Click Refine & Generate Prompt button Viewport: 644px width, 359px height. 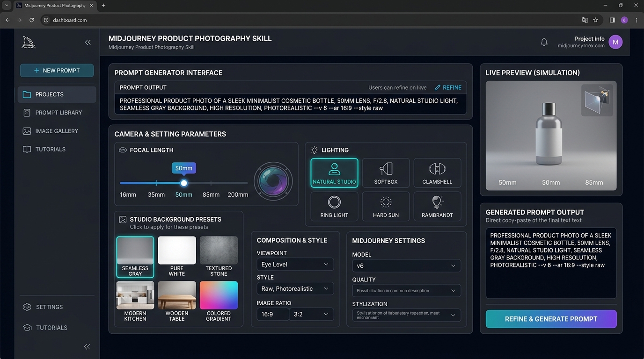tap(551, 319)
